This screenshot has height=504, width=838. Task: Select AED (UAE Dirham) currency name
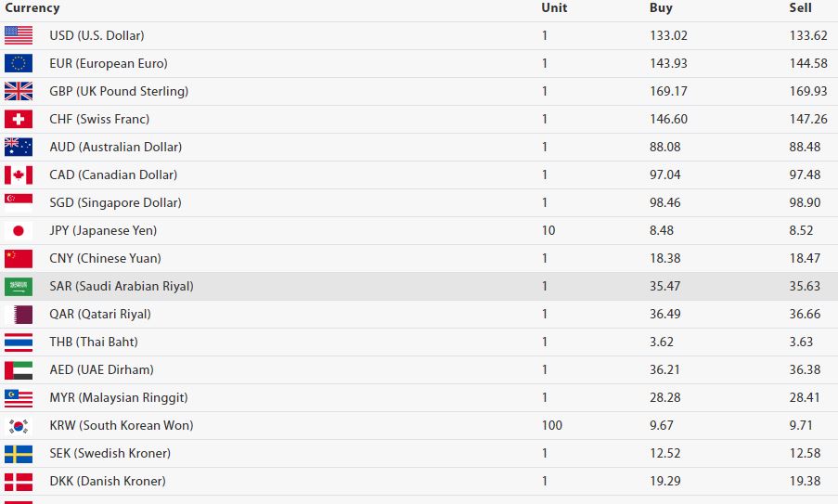(x=101, y=369)
